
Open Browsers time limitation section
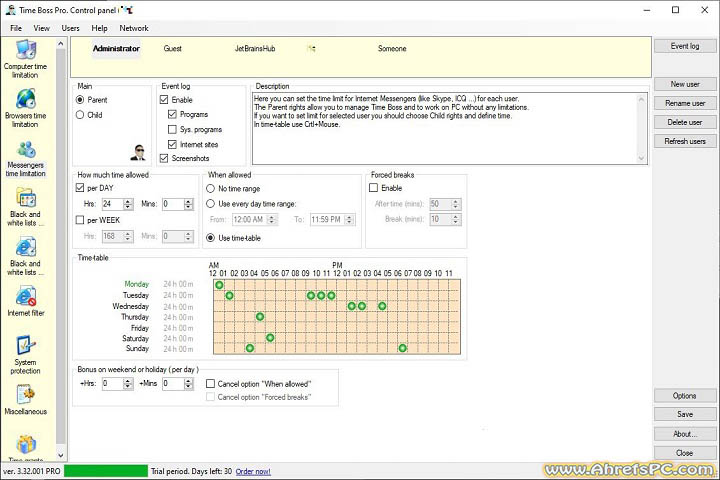[25, 108]
